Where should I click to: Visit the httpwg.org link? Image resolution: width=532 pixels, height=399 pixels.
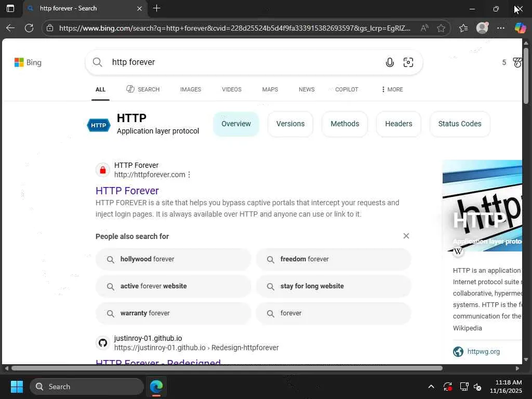coord(484,352)
